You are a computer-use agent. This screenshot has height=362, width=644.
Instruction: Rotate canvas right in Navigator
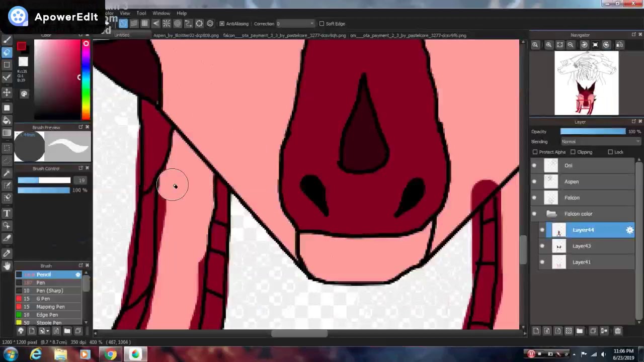click(x=606, y=45)
